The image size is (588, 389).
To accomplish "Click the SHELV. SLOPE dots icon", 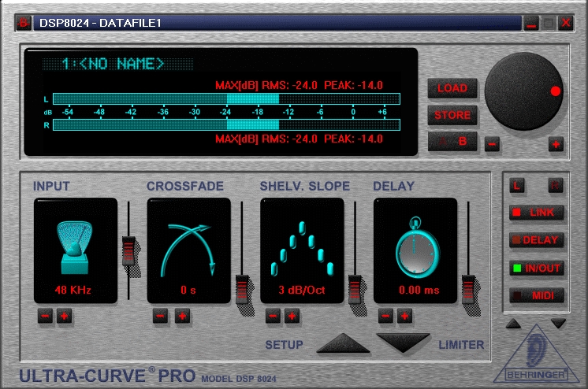I will click(x=302, y=249).
